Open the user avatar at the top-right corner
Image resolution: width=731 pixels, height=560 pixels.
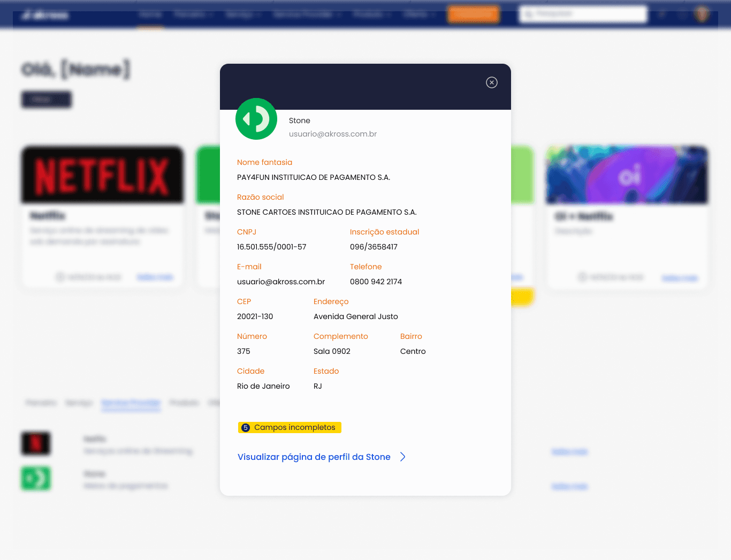point(702,14)
